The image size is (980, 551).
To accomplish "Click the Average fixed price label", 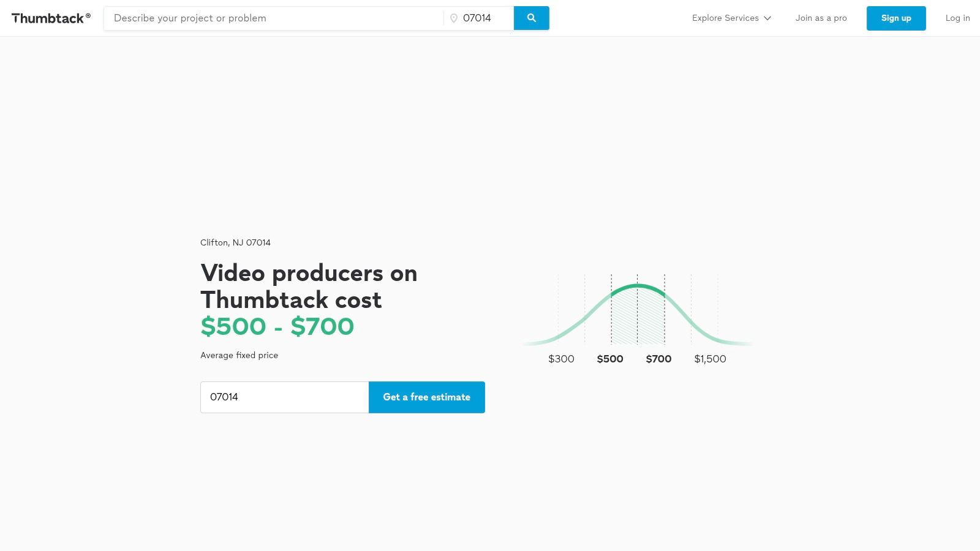I will pos(239,355).
